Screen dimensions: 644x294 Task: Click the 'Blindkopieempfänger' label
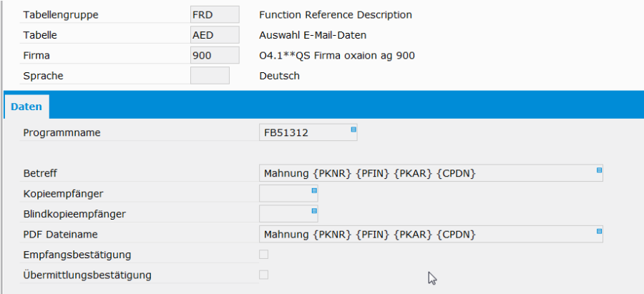point(74,214)
